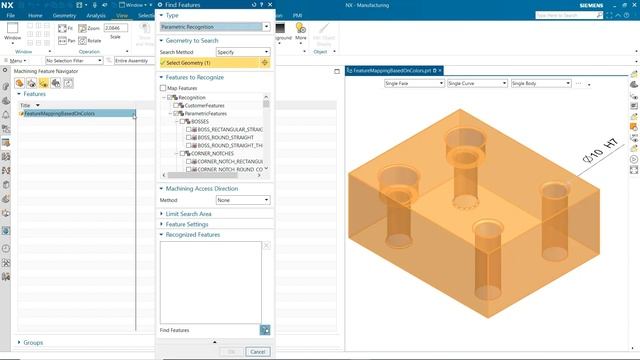The image size is (640, 360).
Task: Click the Menu button in top border bar
Action: pyautogui.click(x=15, y=60)
